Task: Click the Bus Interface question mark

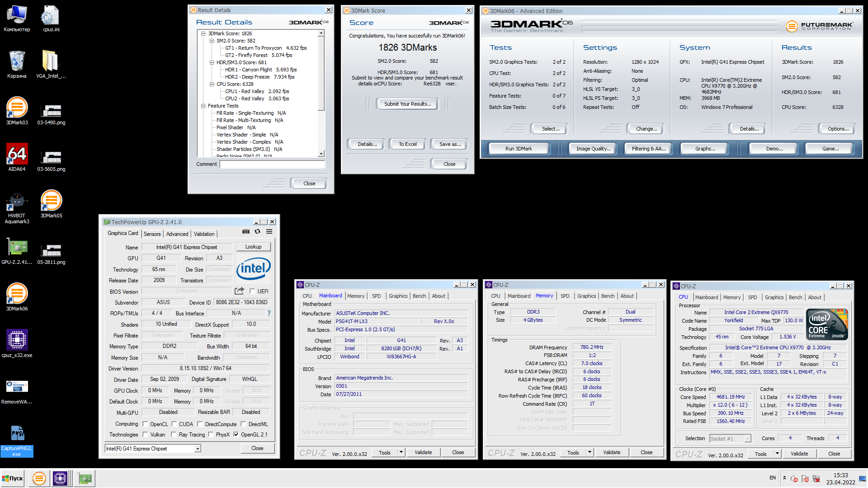Action: point(269,313)
